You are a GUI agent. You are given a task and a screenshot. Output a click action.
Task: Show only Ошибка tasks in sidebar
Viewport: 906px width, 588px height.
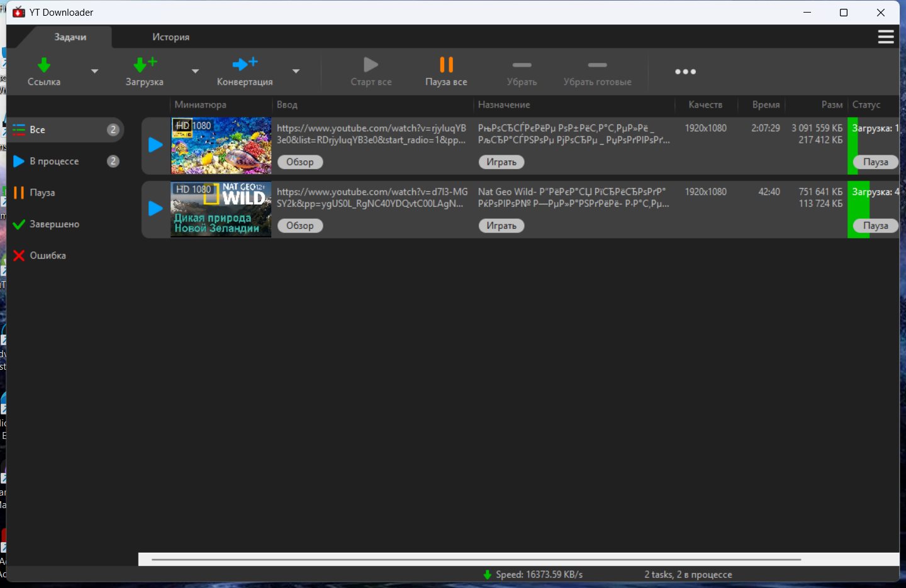point(47,256)
